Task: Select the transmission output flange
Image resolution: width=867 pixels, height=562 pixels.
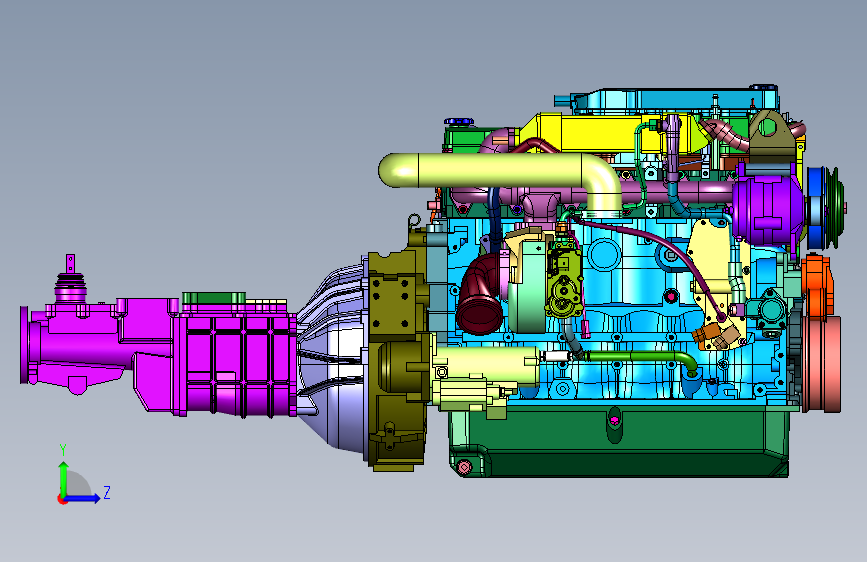Action: pos(25,345)
